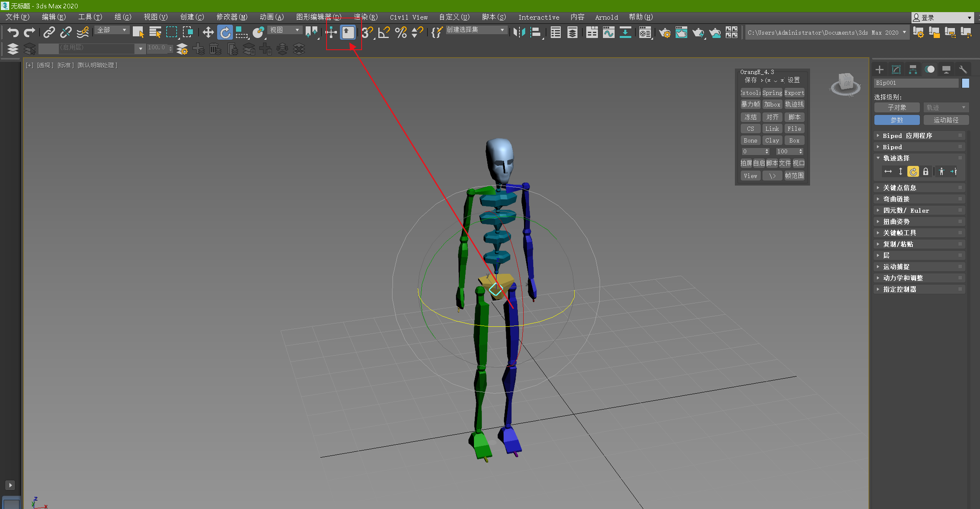Toggle Lock COM Keying padlock icon
This screenshot has width=980, height=509.
926,172
